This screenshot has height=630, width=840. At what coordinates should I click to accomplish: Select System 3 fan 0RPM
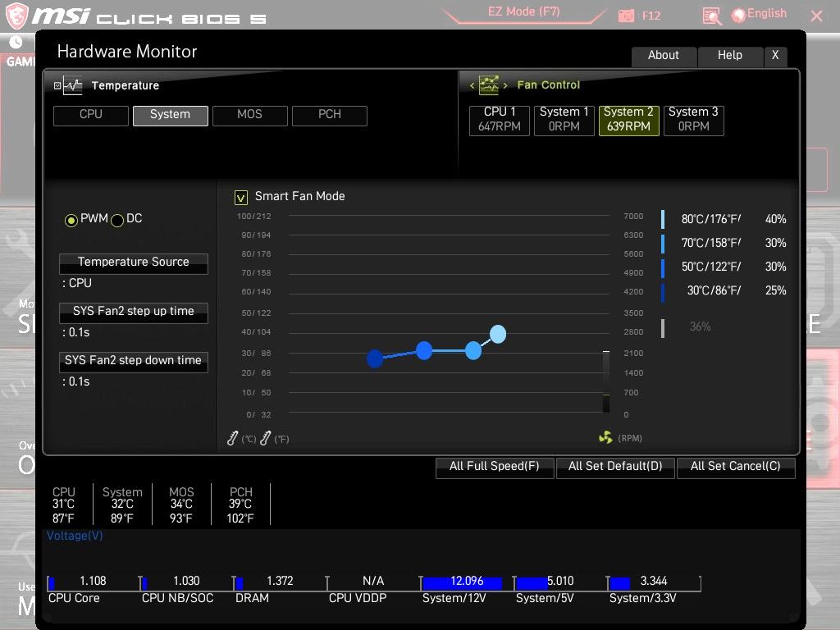click(x=694, y=120)
